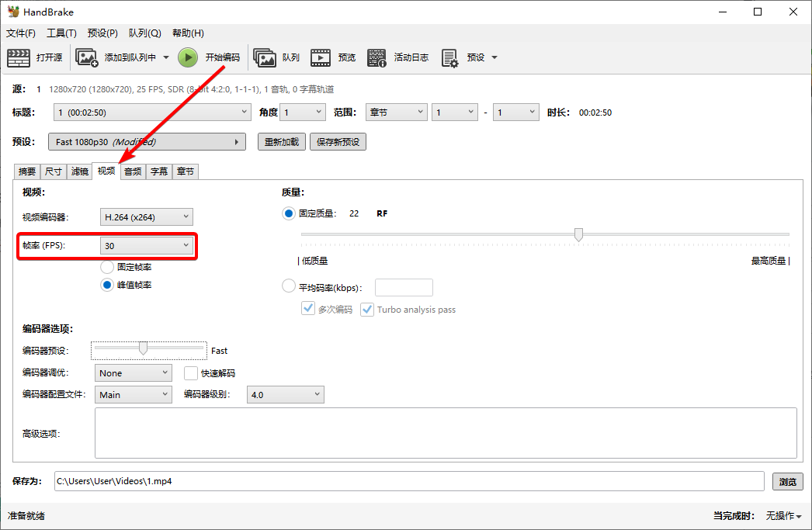
Task: Start encoding with the green play icon
Action: [x=187, y=57]
